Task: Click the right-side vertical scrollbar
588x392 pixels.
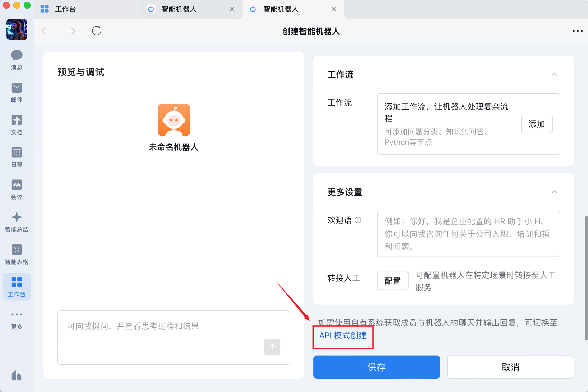Action: pos(586,277)
